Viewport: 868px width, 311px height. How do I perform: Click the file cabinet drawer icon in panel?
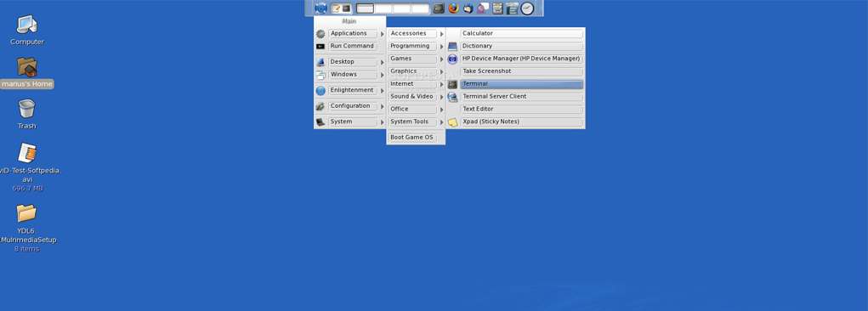497,8
